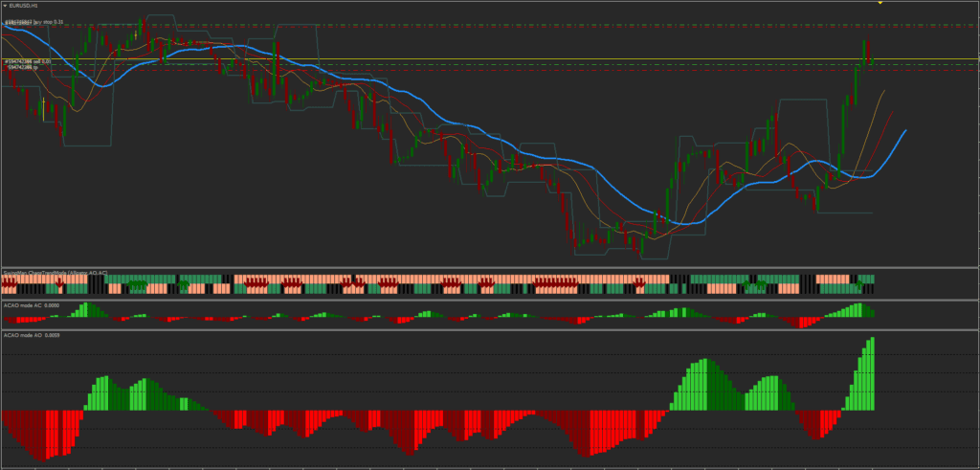Select the solid yellow horizontal price line
The image size is (980, 470).
574,61
